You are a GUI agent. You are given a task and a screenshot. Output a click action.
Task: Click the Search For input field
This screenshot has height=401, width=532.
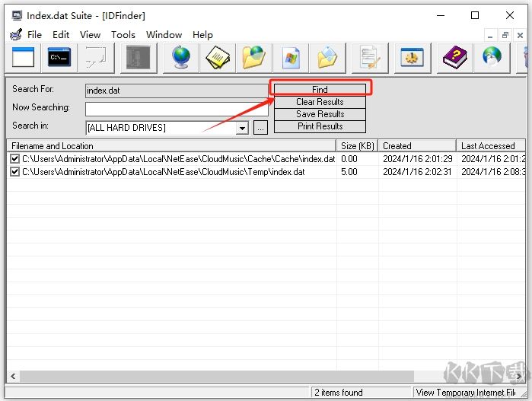(177, 91)
